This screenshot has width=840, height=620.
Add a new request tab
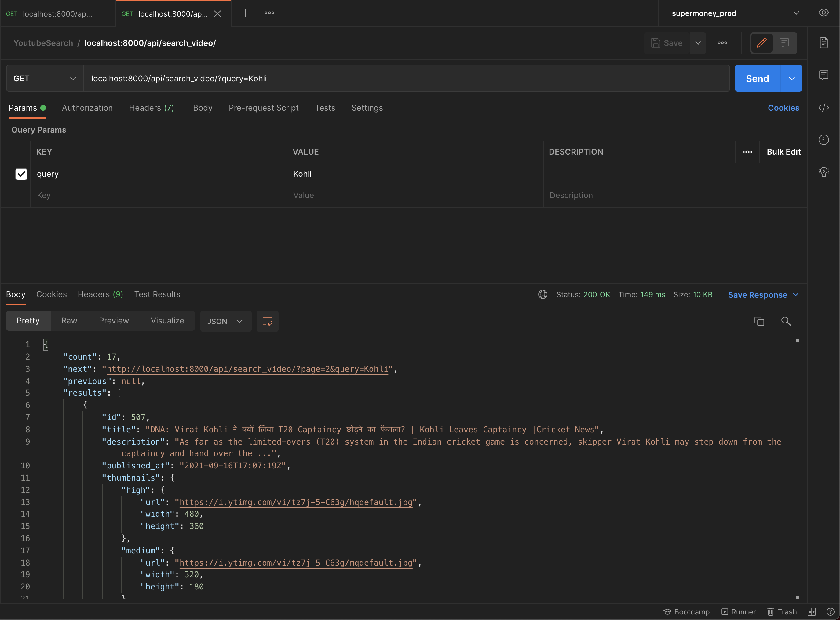[x=245, y=13]
